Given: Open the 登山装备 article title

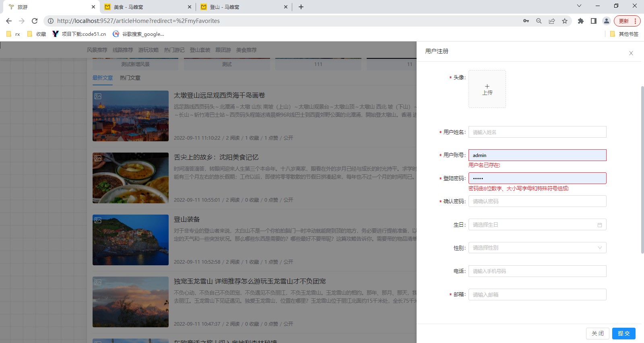Looking at the screenshot, I should click(x=187, y=219).
